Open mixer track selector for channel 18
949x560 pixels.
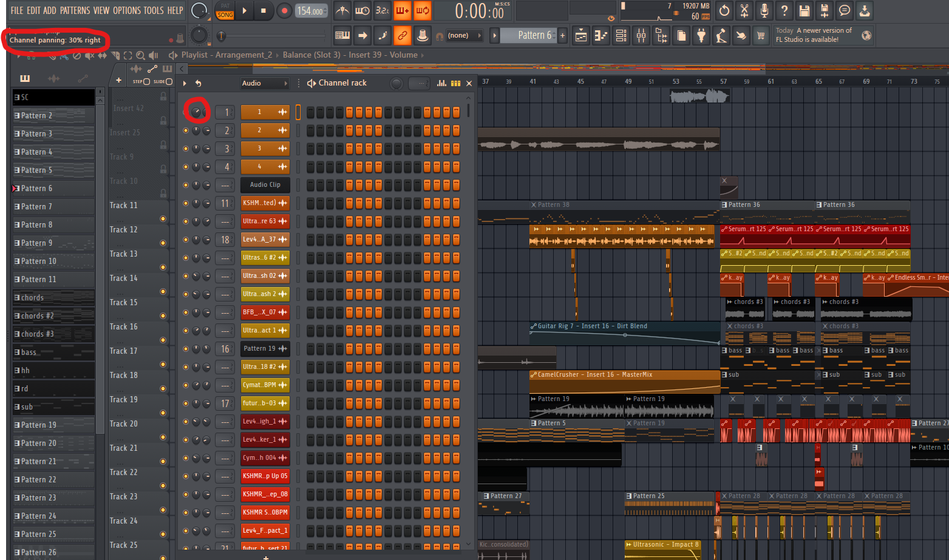click(x=225, y=240)
